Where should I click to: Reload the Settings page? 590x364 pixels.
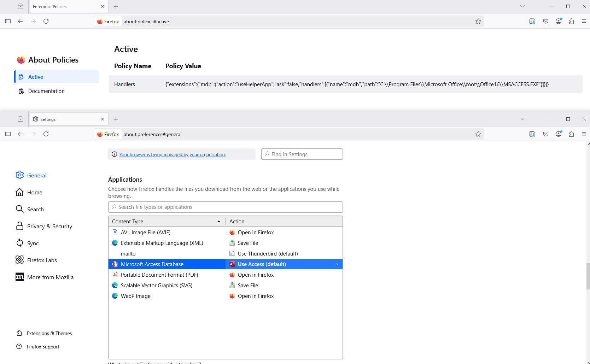pyautogui.click(x=46, y=134)
